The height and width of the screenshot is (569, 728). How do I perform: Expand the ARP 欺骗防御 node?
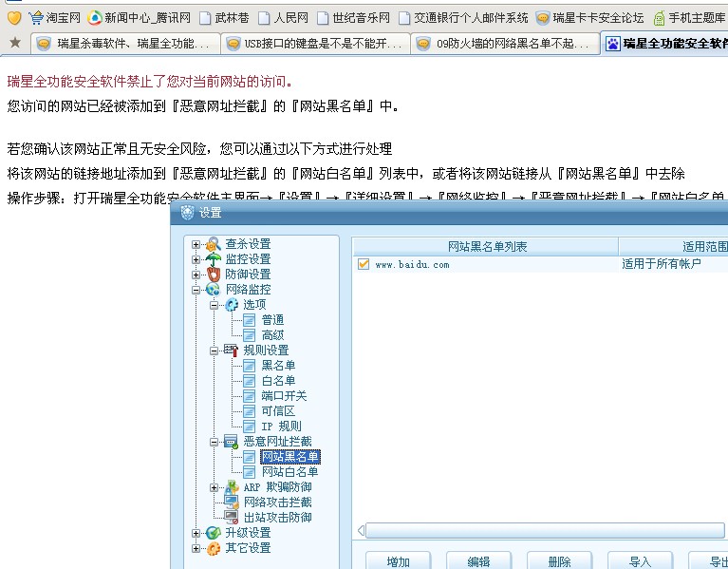point(215,487)
